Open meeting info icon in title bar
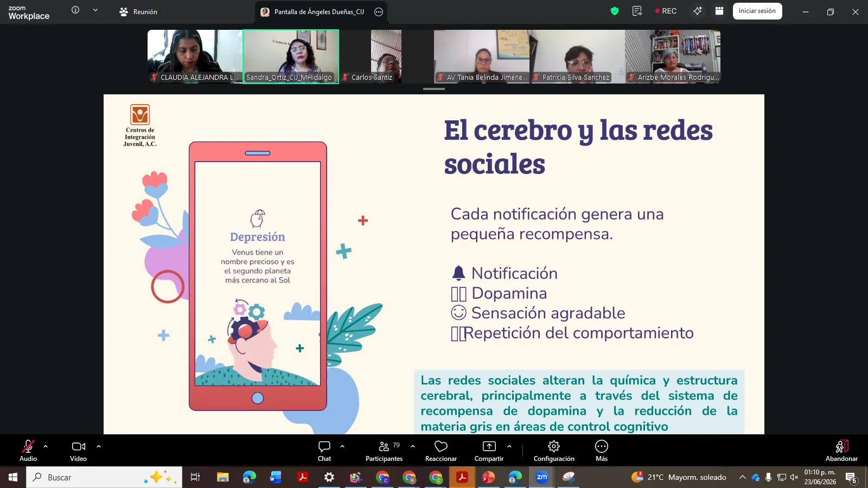The height and width of the screenshot is (488, 868). tap(75, 10)
